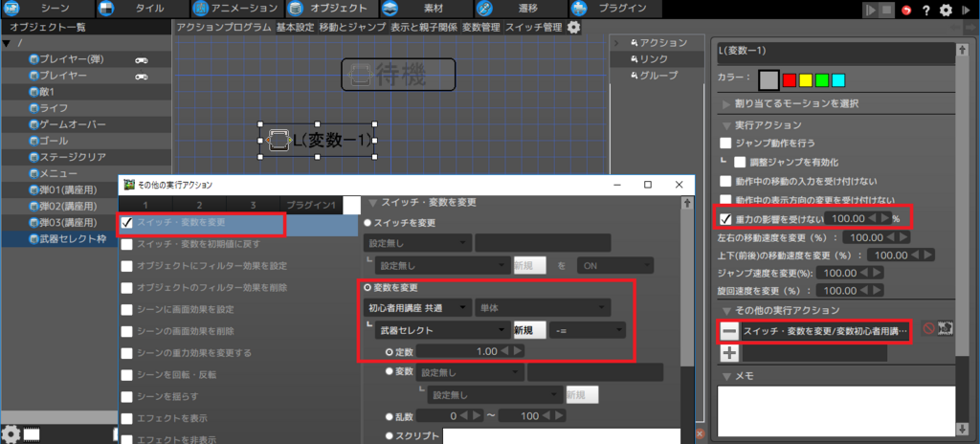The height and width of the screenshot is (444, 980).
Task: Check シーンを揺らす option
Action: 127,396
